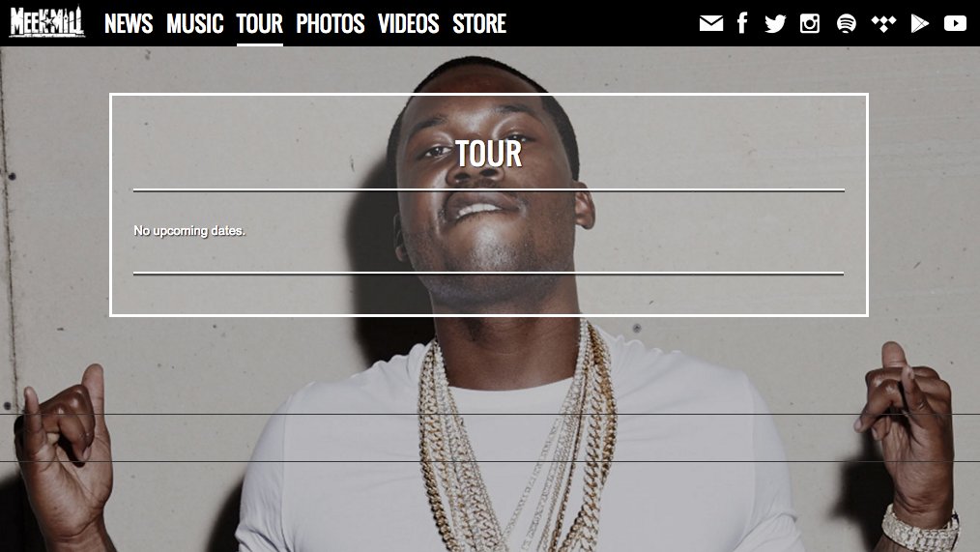Open the Music section
The width and height of the screenshot is (980, 552).
194,24
